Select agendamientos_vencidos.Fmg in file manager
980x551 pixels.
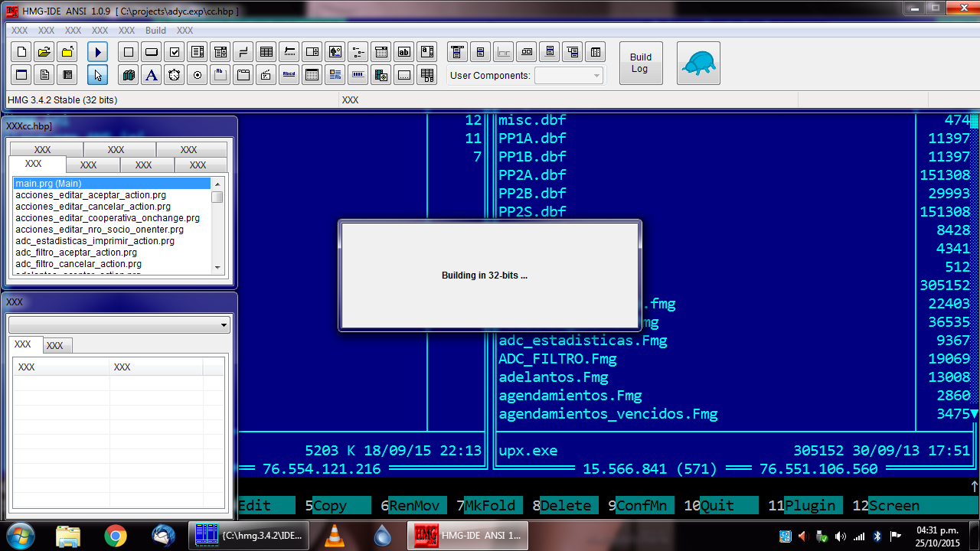(x=608, y=414)
